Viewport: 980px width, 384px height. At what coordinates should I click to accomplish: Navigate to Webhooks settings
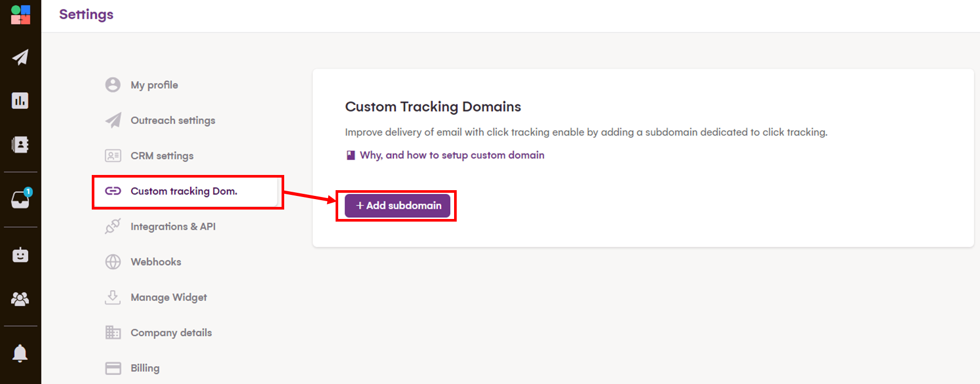point(156,262)
